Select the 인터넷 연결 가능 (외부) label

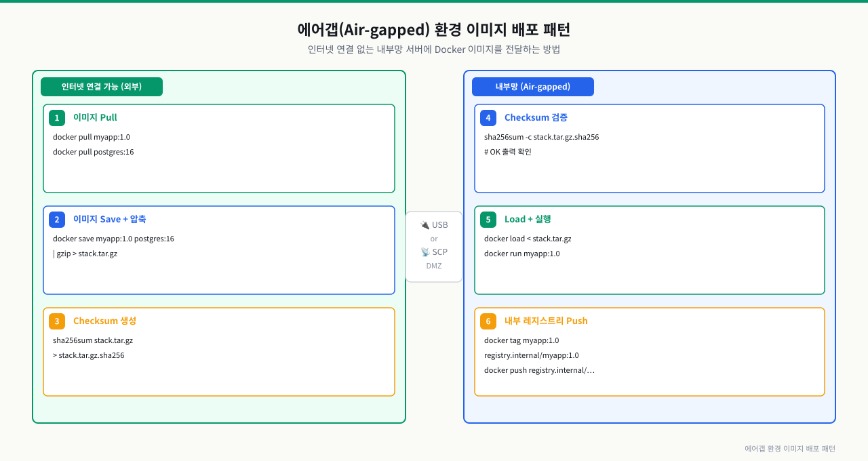coord(102,87)
